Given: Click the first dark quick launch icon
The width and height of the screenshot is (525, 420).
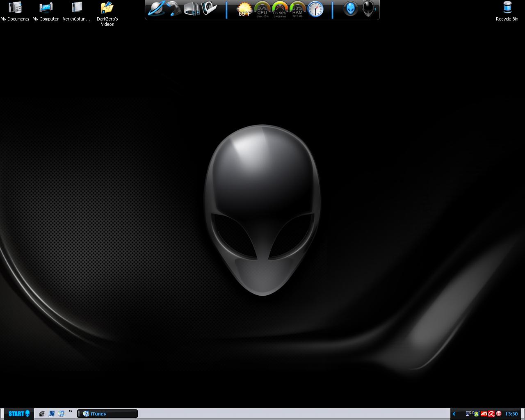Looking at the screenshot, I should pyautogui.click(x=42, y=414).
